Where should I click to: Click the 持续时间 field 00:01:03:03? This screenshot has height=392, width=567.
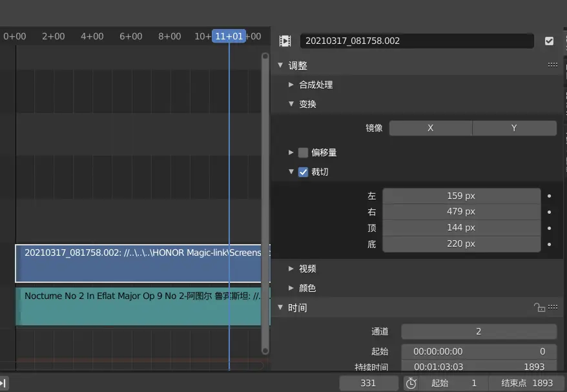click(x=479, y=367)
